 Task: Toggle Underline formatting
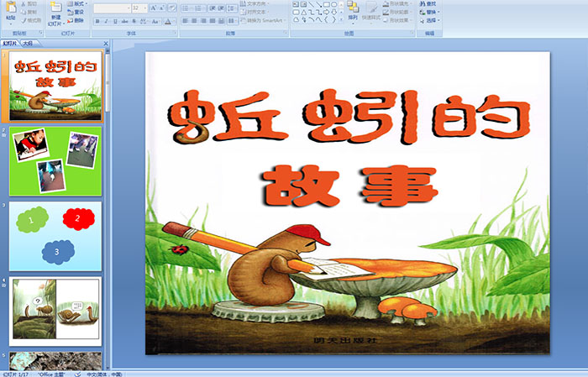[115, 21]
